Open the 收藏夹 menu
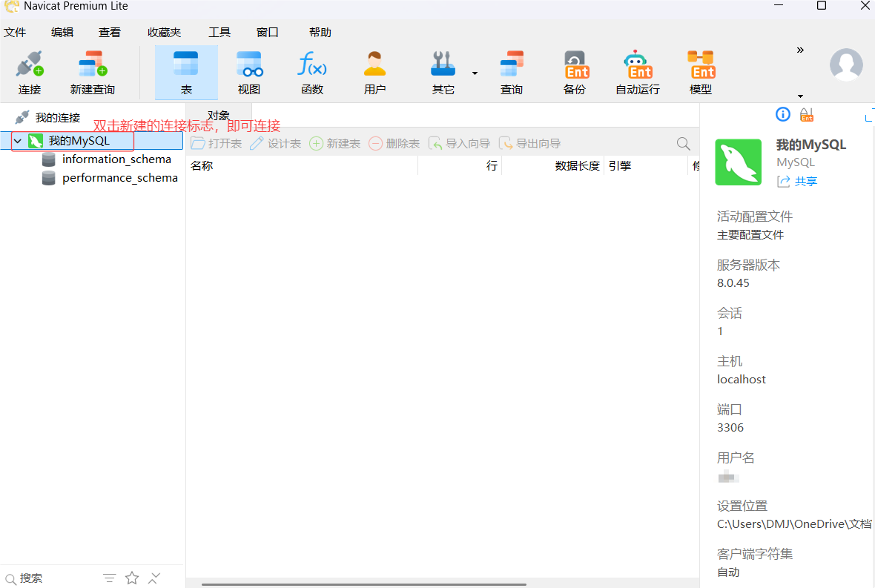Image resolution: width=875 pixels, height=588 pixels. [164, 33]
